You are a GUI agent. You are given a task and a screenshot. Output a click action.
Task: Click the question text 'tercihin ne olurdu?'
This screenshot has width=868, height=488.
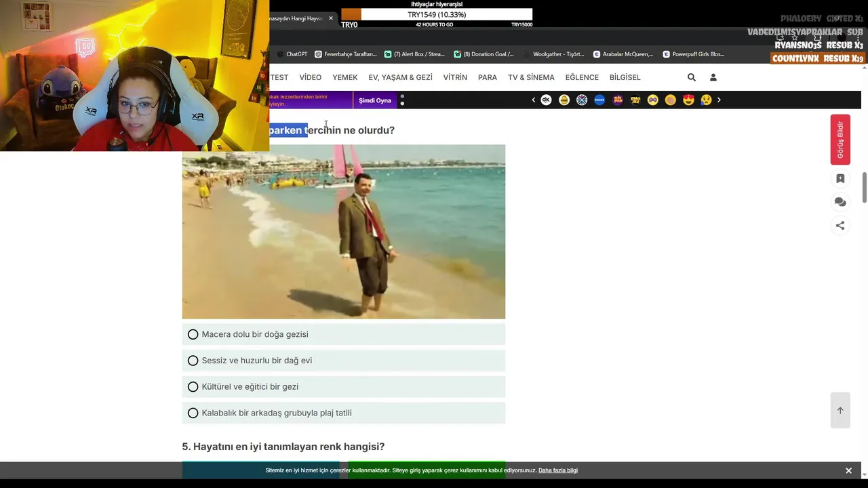coord(351,130)
